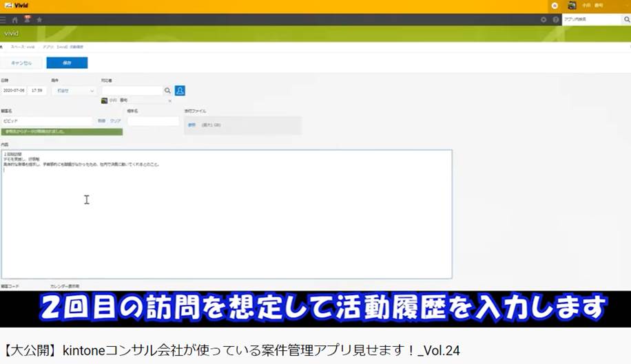Click the キャンセル button
This screenshot has height=364, width=631.
(21, 63)
